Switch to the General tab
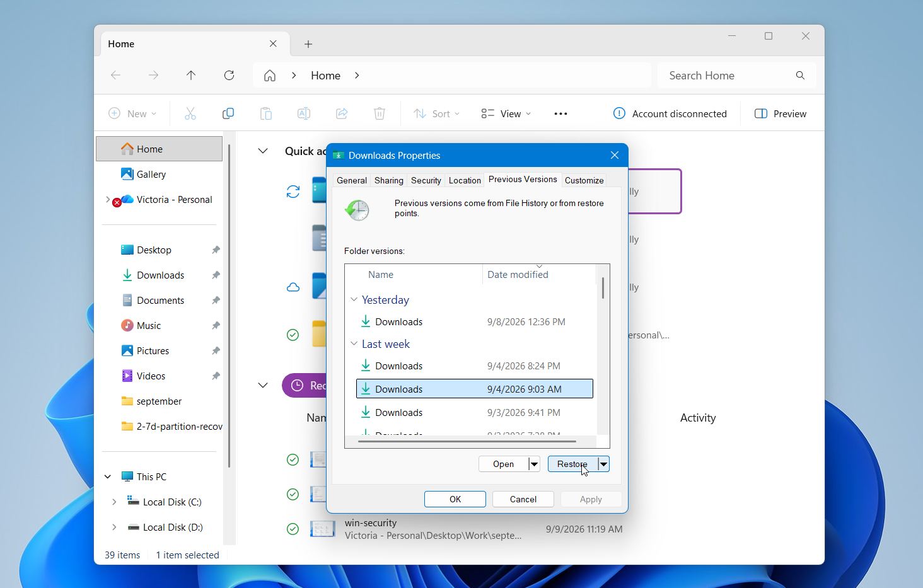This screenshot has height=588, width=923. pyautogui.click(x=352, y=180)
